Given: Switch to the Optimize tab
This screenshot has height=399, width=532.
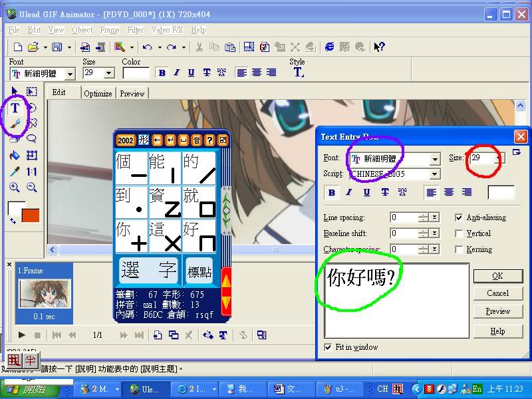Looking at the screenshot, I should pyautogui.click(x=98, y=94).
